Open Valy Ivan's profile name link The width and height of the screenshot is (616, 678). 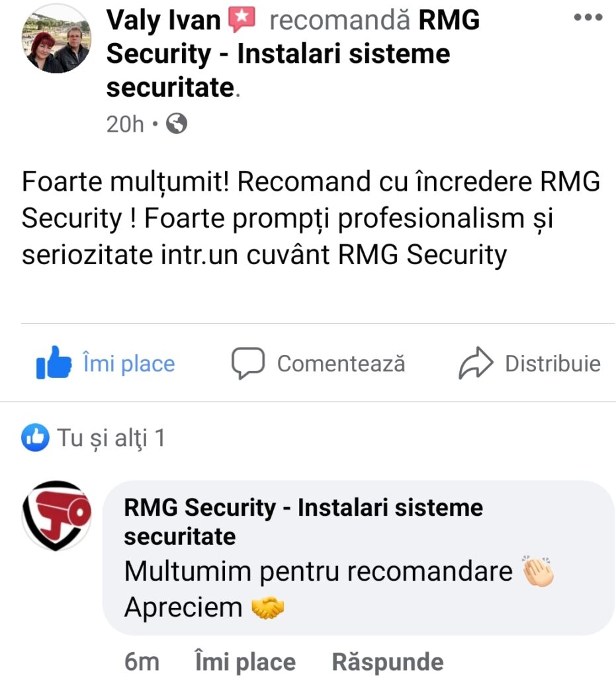163,21
